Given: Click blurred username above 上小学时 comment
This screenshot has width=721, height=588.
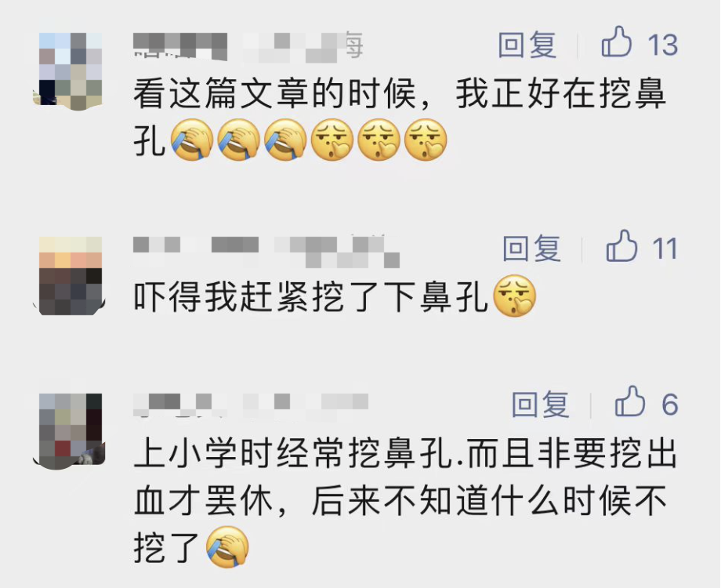Looking at the screenshot, I should [251, 405].
